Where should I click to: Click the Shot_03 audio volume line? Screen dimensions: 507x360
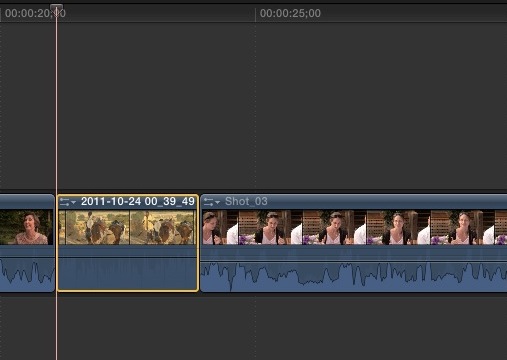[354, 262]
